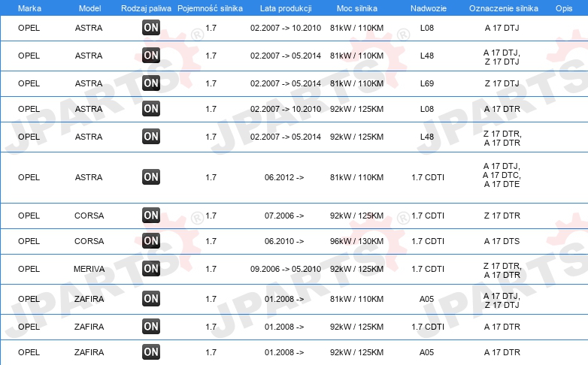Click the ON diesel icon in the Astra L08 81kW row
The image size is (588, 365).
coord(151,27)
